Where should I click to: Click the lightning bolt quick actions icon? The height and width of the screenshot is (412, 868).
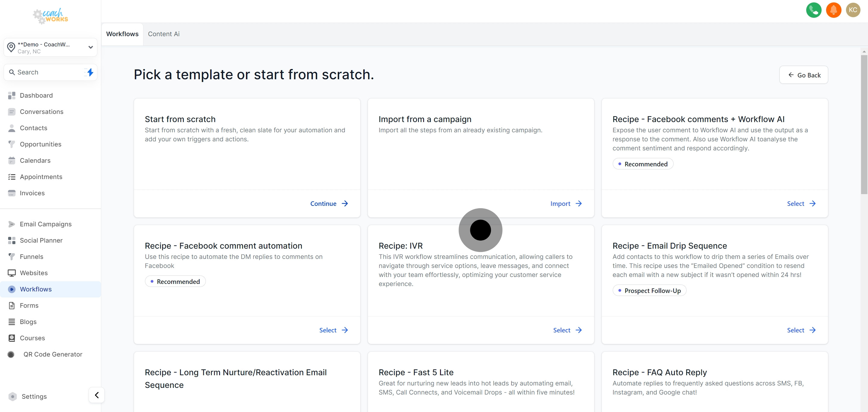pyautogui.click(x=90, y=72)
